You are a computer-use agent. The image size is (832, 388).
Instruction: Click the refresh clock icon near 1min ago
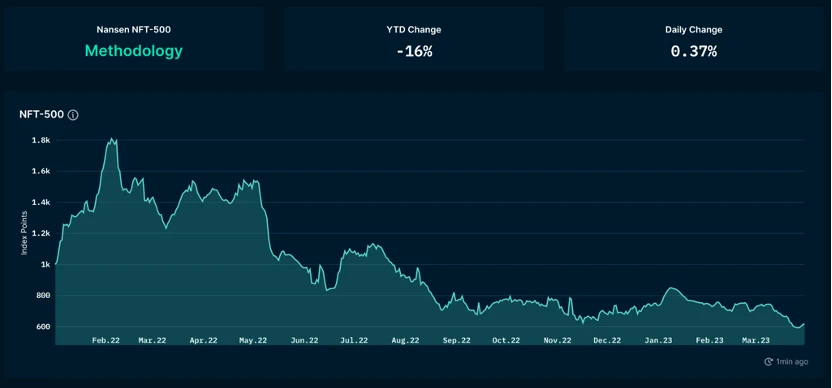pos(768,361)
